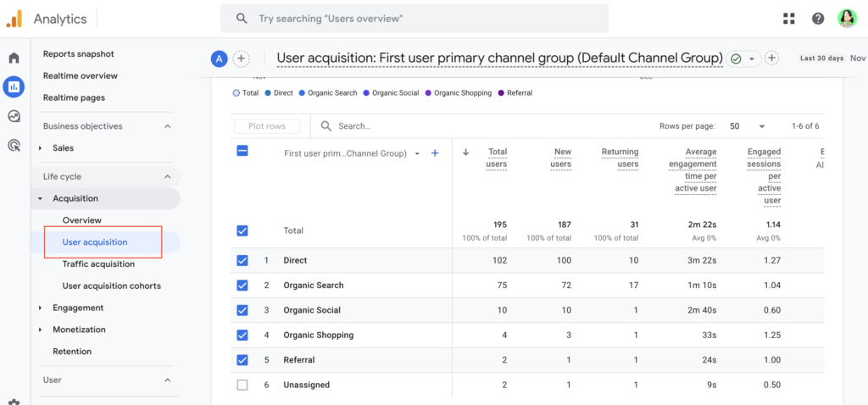Viewport: 868px width, 405px height.
Task: Toggle the Referral legend dot
Action: point(501,93)
